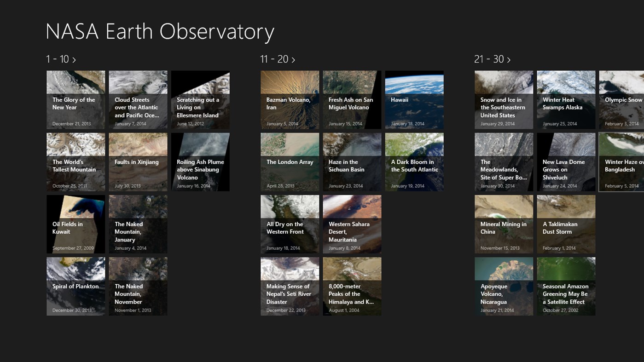Screen dimensions: 644x362
Task: View "Spiral of Plankton" entry
Action: 75,286
